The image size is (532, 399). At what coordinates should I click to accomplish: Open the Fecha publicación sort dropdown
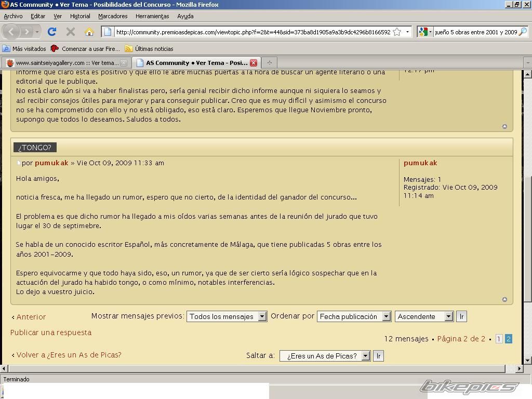(x=354, y=316)
